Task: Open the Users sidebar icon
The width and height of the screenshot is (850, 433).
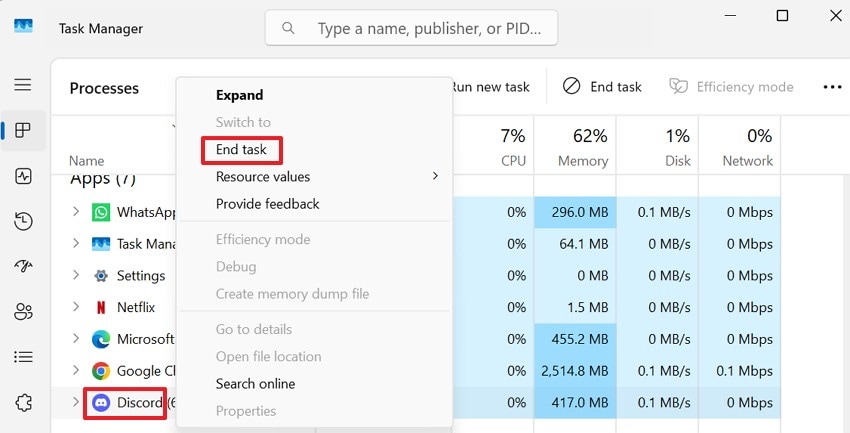Action: (x=23, y=312)
